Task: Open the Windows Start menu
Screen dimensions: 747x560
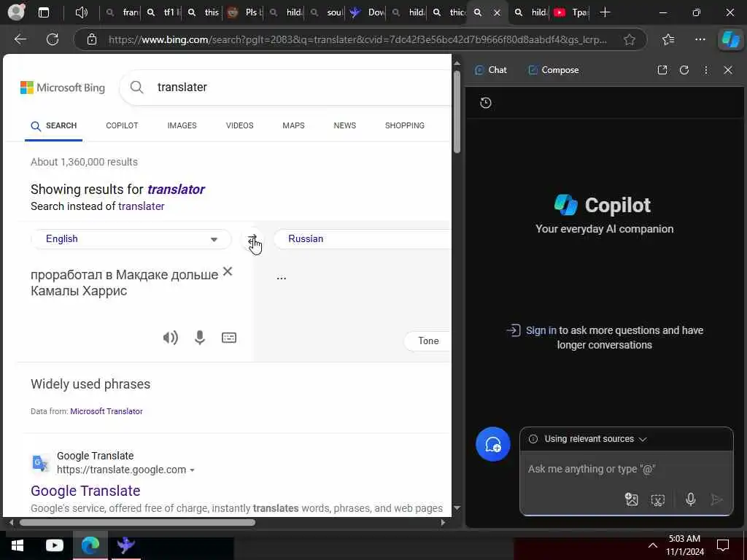Action: pyautogui.click(x=18, y=545)
